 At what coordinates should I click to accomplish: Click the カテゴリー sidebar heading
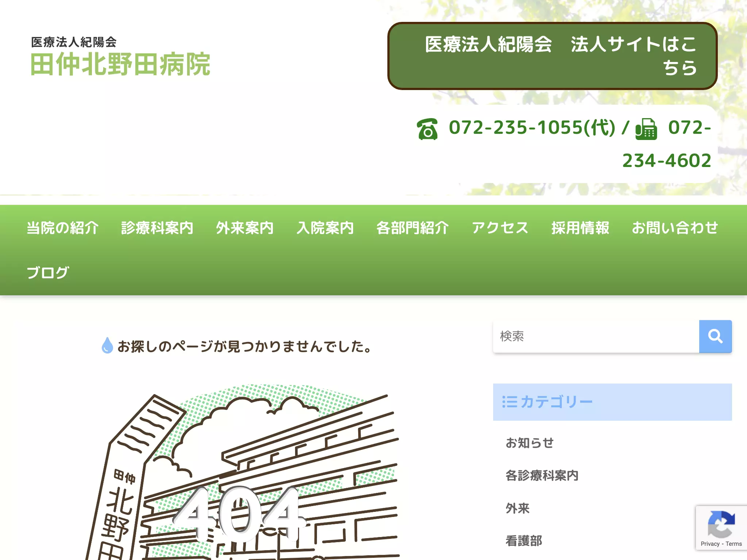(x=612, y=402)
